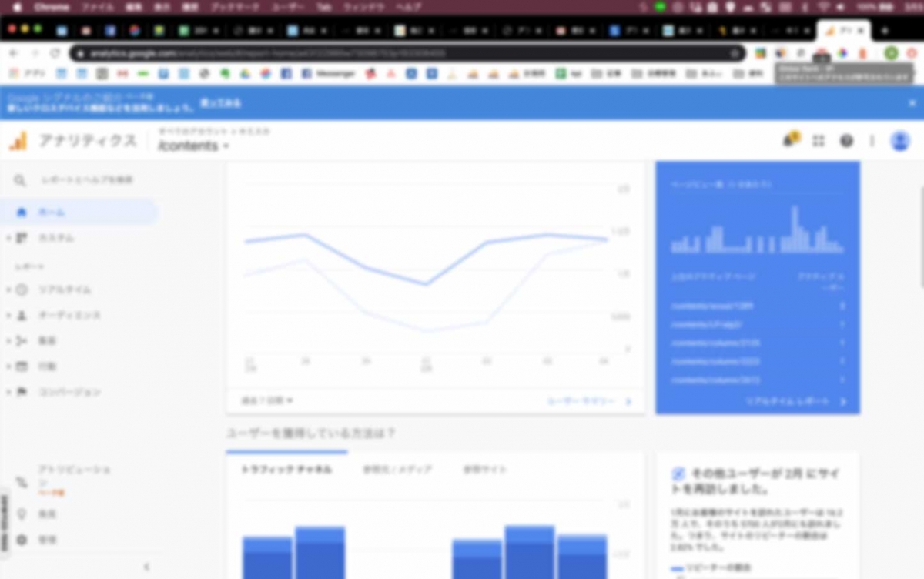The width and height of the screenshot is (924, 579).
Task: Expand the コンバージョン sidebar section arrow
Action: click(8, 392)
